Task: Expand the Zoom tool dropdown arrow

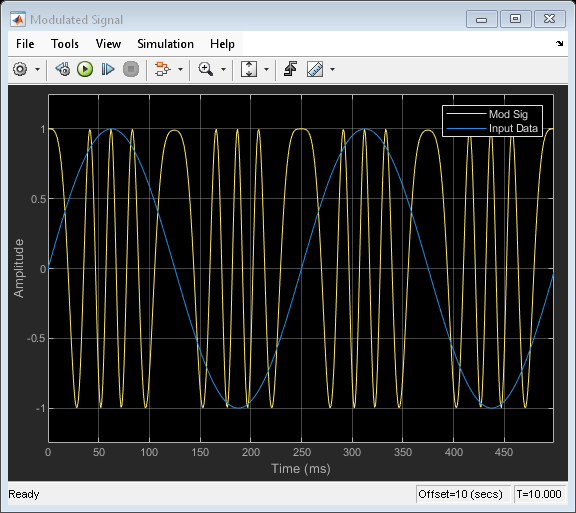Action: (x=223, y=69)
